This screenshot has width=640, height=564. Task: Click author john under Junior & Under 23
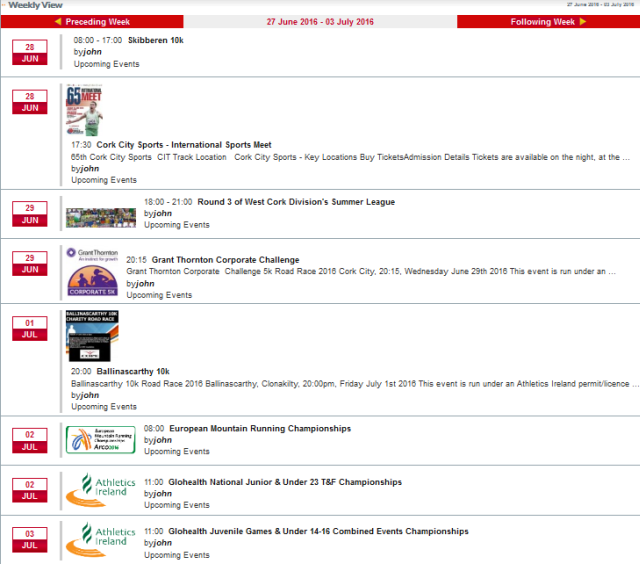(162, 493)
